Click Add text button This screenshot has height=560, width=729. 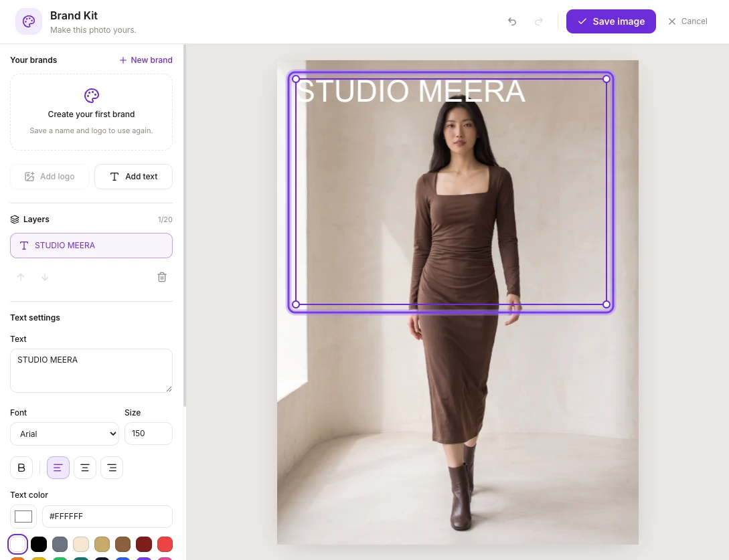click(133, 177)
